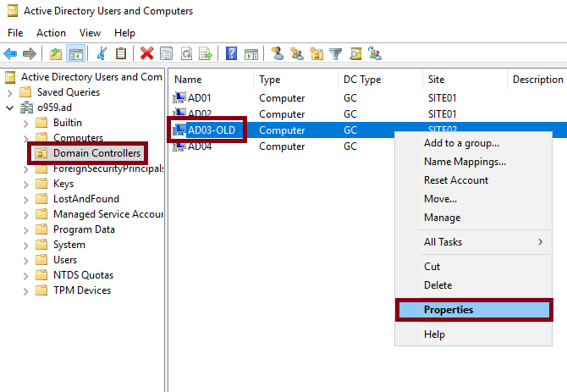Choose Name Mappings... in context menu
The height and width of the screenshot is (392, 567).
(x=474, y=162)
